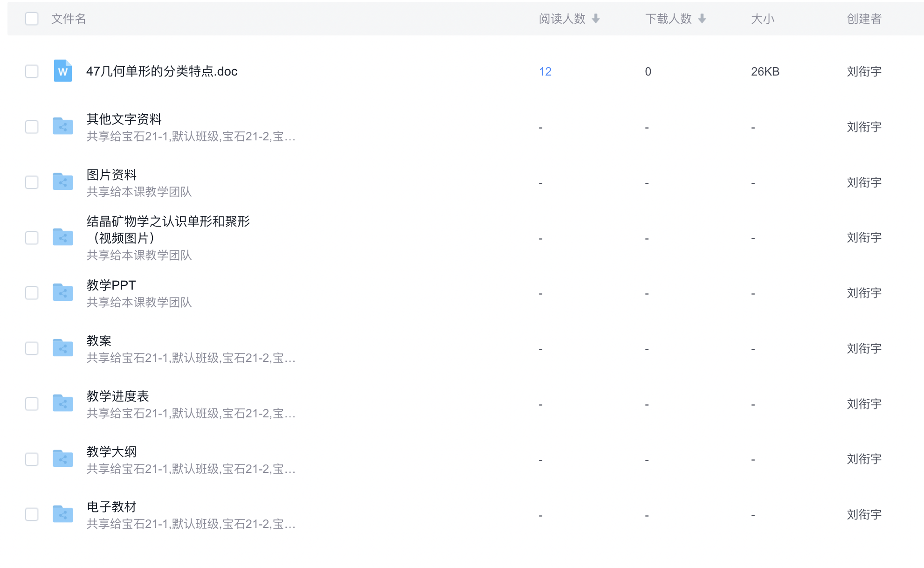Click the 创建者 column header
924x568 pixels.
pos(864,19)
